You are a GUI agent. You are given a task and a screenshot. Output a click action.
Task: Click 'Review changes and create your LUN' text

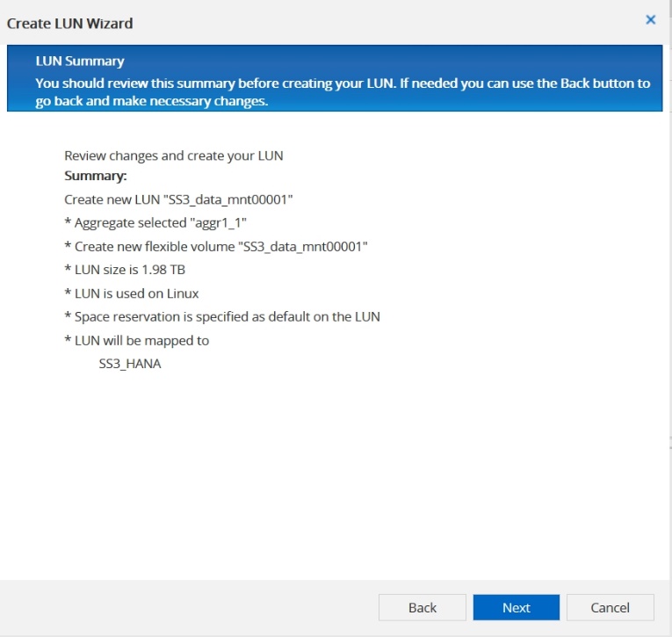[x=174, y=156]
